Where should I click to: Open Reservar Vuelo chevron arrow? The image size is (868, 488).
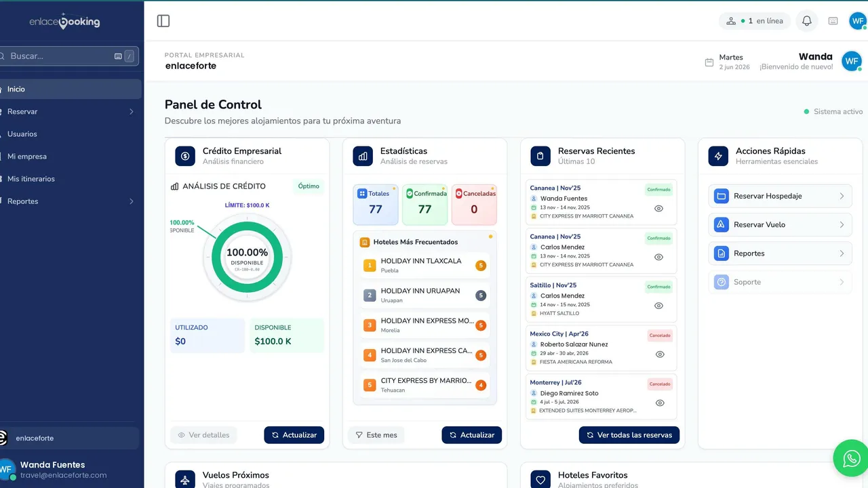(x=842, y=224)
